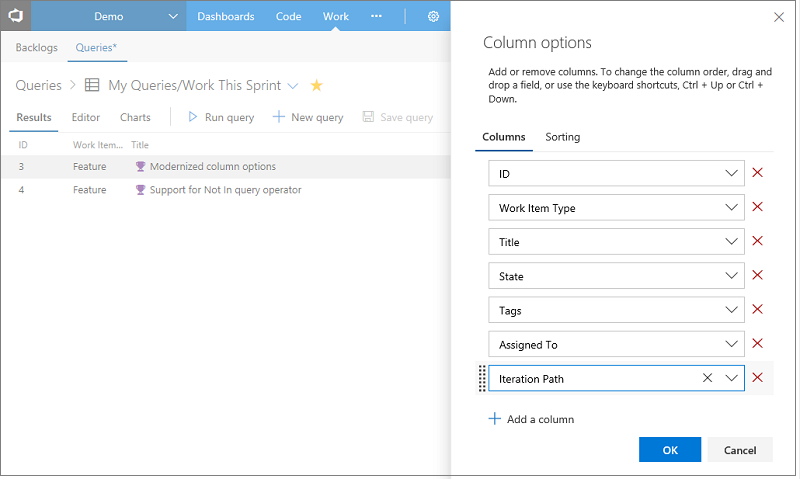The image size is (800, 479).
Task: Click trophy icon of Modernized column options
Action: tap(140, 166)
